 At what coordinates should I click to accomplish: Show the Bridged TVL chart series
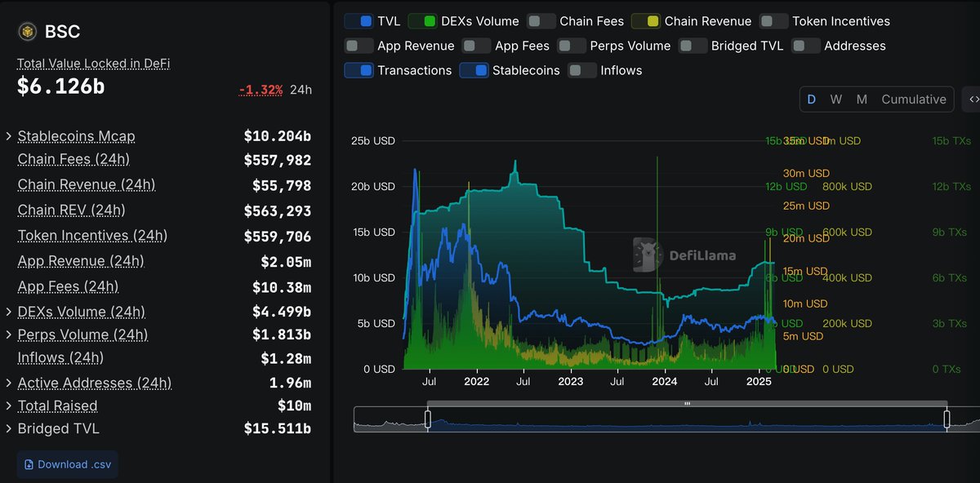pos(693,46)
